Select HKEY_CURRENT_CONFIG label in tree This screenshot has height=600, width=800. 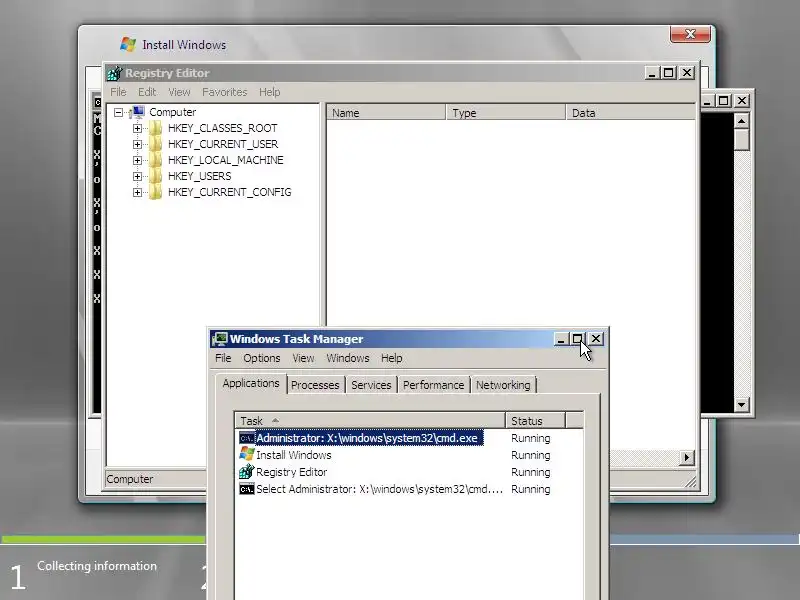[230, 192]
